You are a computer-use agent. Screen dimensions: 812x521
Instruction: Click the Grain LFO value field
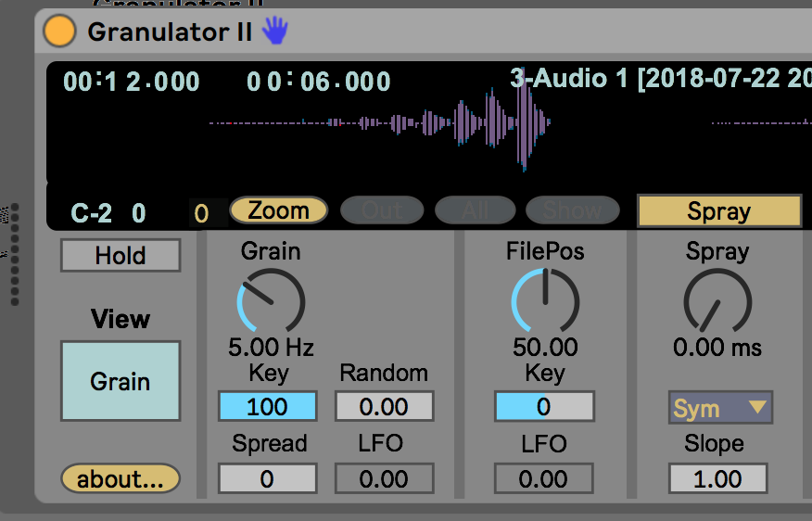384,478
